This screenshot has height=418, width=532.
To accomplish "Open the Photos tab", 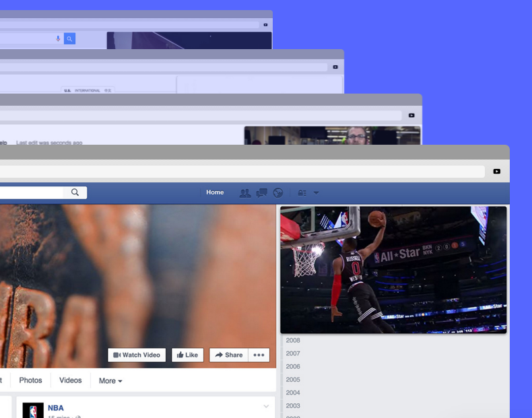I will (30, 380).
